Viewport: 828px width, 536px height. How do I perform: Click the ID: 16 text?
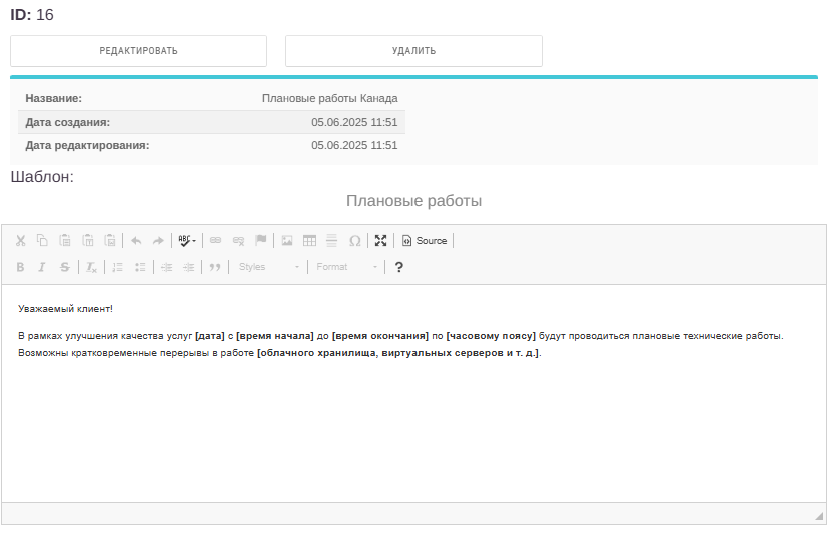32,15
